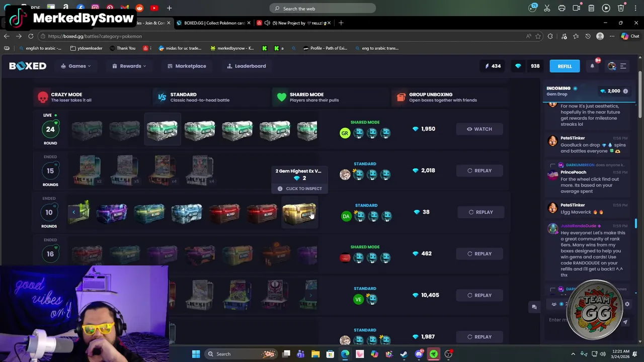
Task: Click the purple box in the 10-round battle
Action: 112,213
